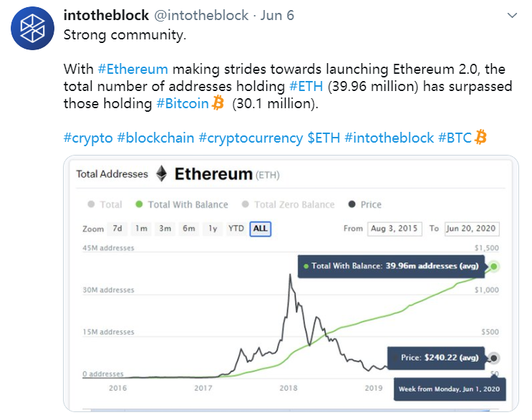This screenshot has width=532, height=420.
Task: Select the YTD zoom range
Action: [x=236, y=229]
